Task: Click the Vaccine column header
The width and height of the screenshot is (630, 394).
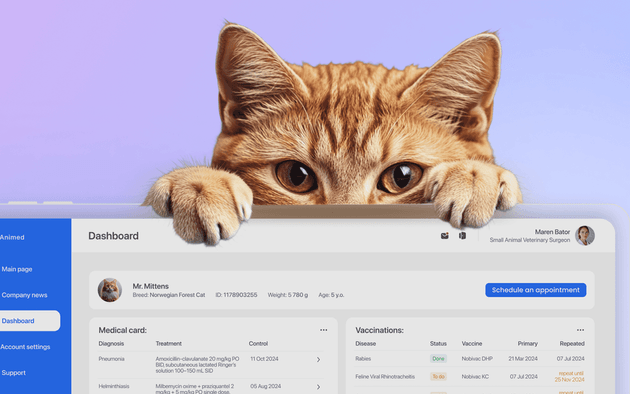Action: [471, 344]
